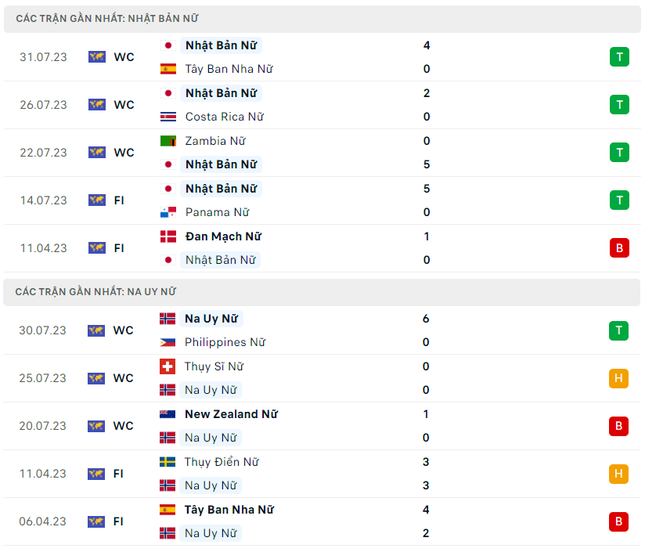
Task: Open the Thụy Điển Nữ team link
Action: (x=221, y=462)
